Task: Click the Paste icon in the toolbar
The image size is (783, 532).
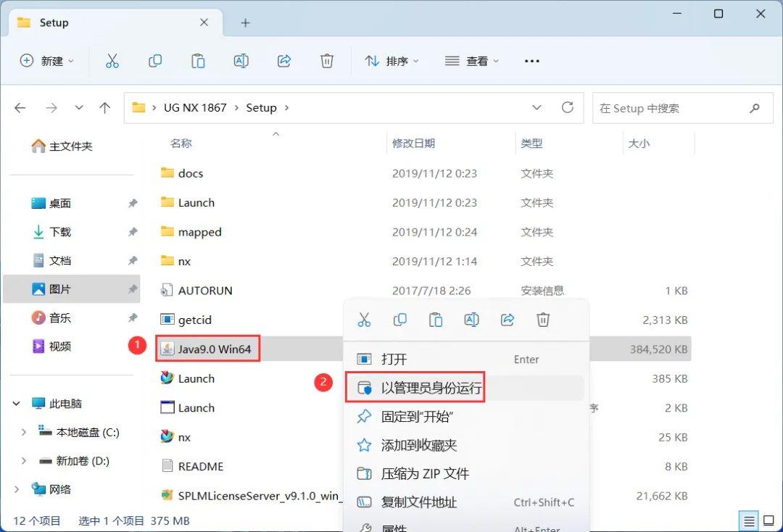Action: (x=198, y=61)
